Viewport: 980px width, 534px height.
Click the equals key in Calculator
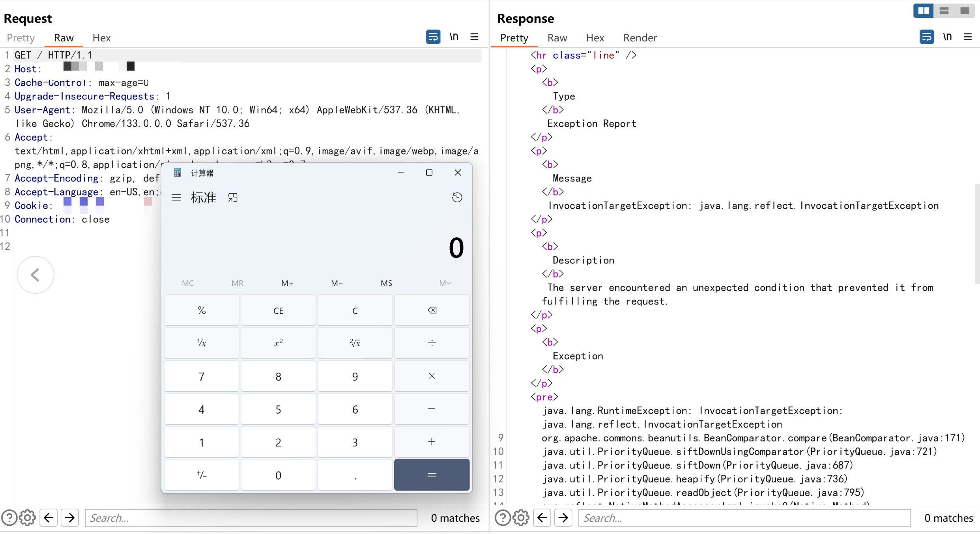[x=432, y=475]
